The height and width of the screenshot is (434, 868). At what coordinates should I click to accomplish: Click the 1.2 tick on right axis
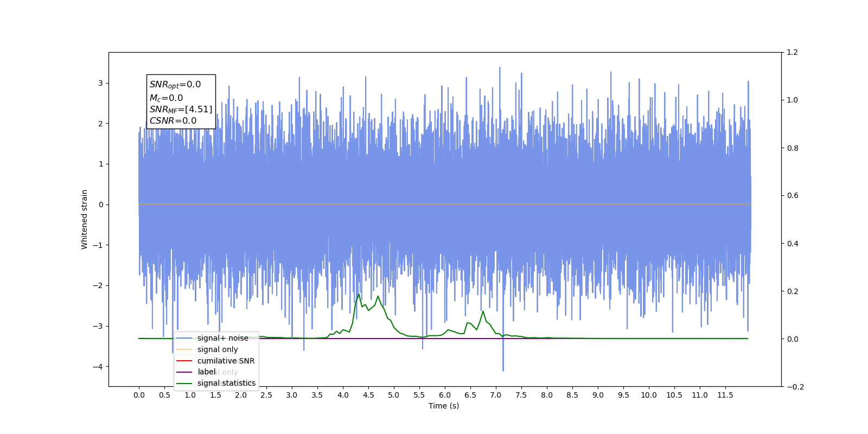793,53
